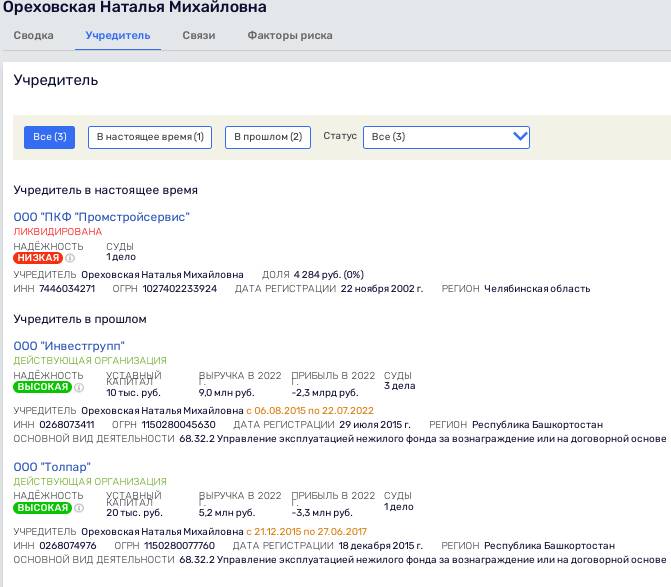Click registration date 22 ноября 2002 г.
Screen dimensions: 671x587
tap(382, 289)
